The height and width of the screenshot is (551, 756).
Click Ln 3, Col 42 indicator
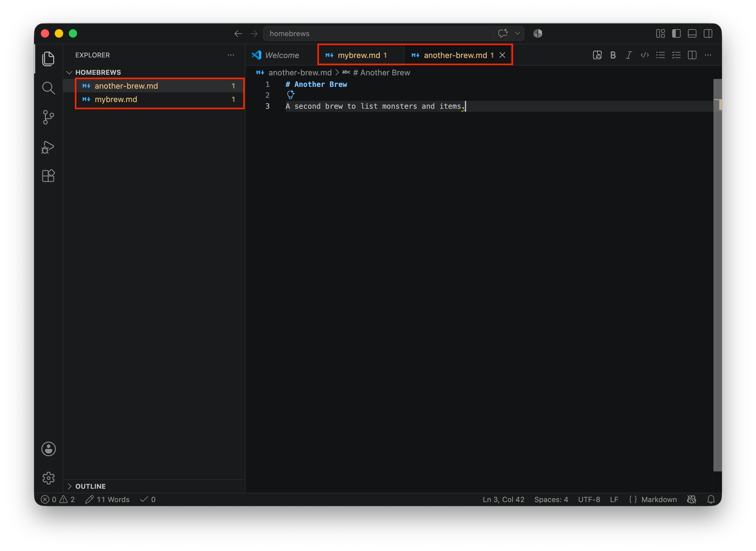(x=503, y=499)
